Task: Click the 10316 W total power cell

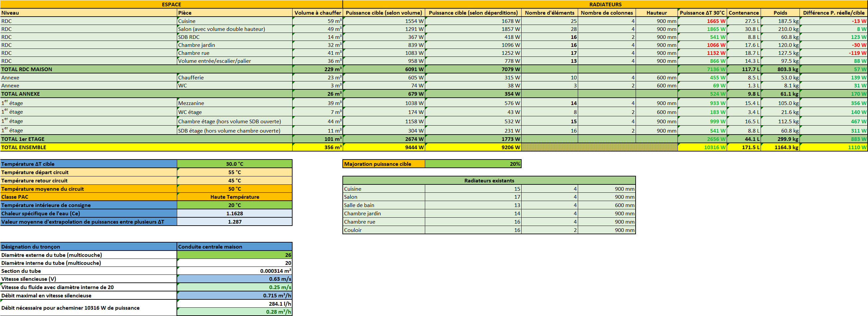Action: [x=702, y=147]
